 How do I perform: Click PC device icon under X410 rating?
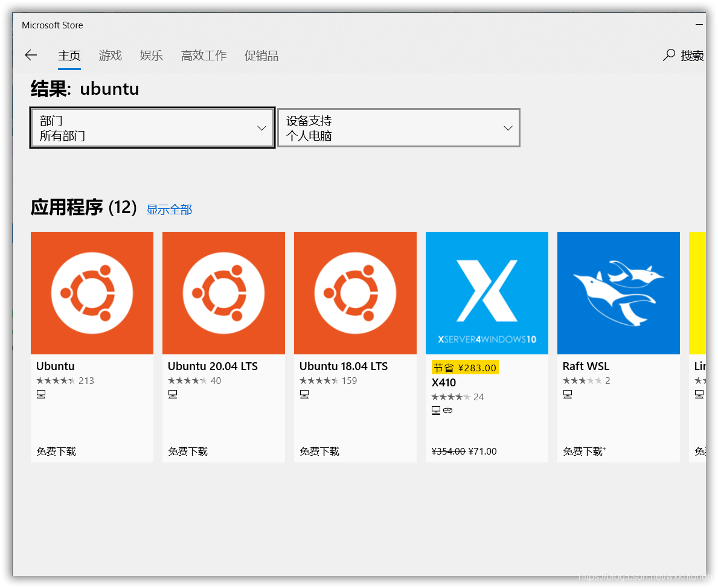(x=436, y=411)
